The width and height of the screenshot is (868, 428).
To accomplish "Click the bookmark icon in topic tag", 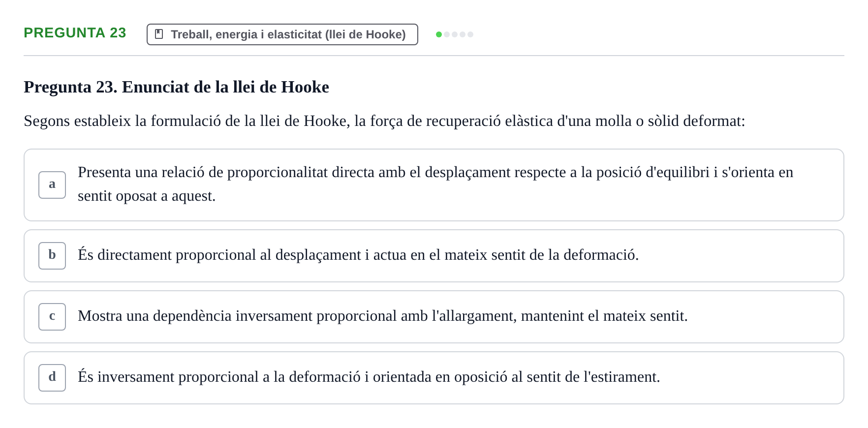I will 159,34.
